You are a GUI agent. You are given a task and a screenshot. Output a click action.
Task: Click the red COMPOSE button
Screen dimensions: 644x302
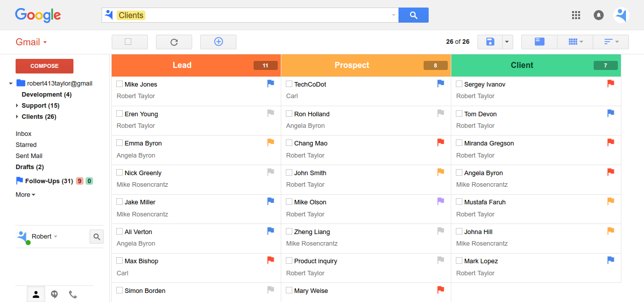[44, 66]
